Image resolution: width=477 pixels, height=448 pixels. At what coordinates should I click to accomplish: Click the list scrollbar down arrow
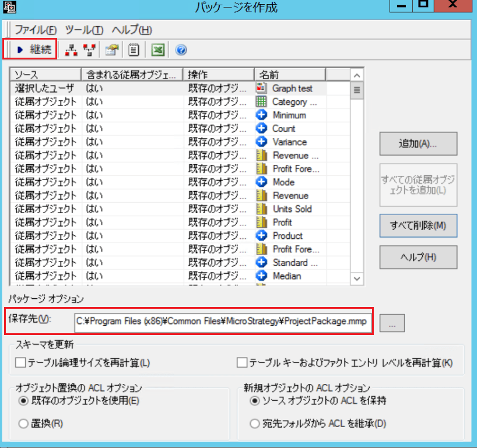coord(357,278)
